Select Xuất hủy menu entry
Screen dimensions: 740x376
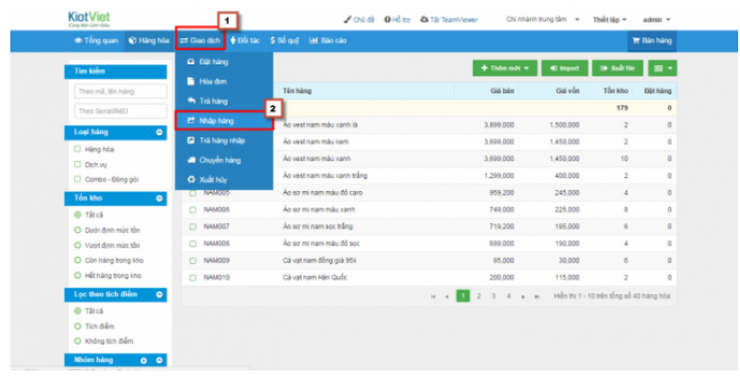coord(224,180)
